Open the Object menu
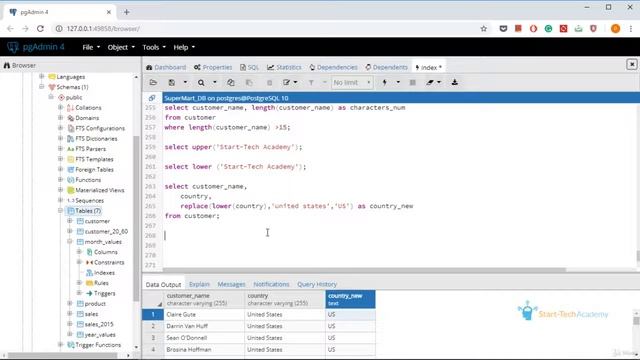Viewport: 640px width, 360px height. click(x=121, y=47)
